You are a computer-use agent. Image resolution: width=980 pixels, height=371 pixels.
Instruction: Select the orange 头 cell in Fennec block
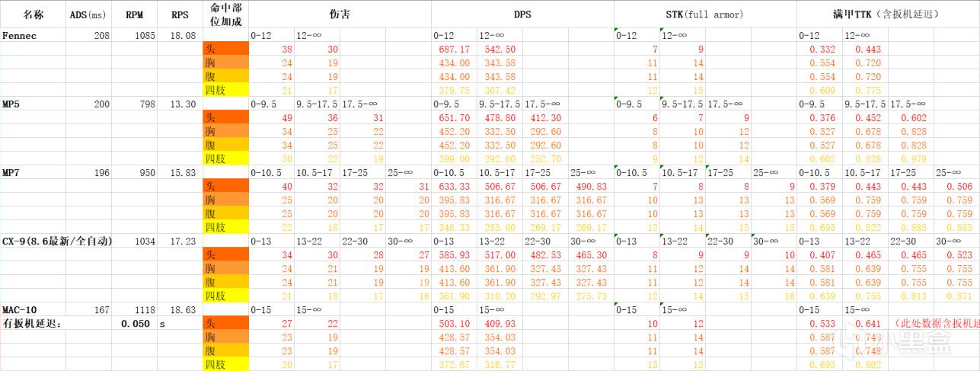click(225, 49)
